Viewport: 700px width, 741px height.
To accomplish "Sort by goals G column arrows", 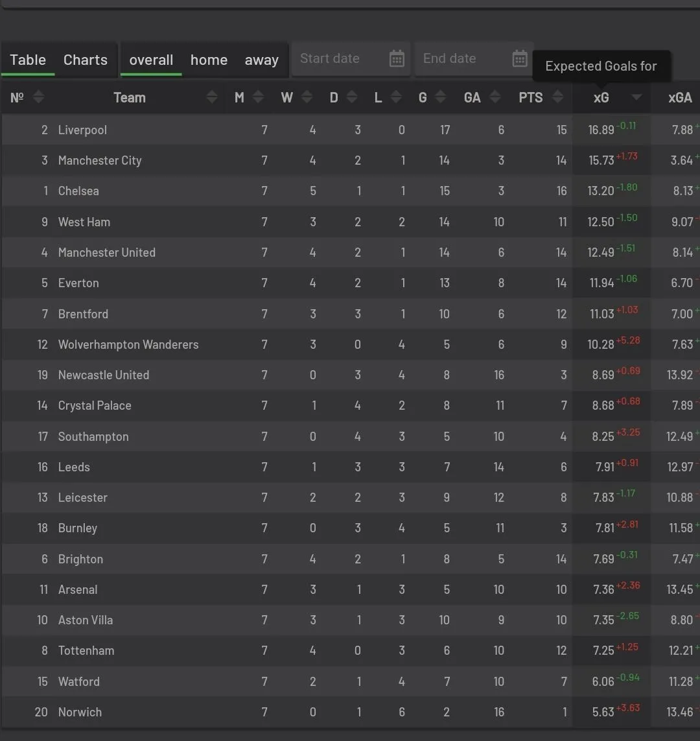I will [x=441, y=98].
